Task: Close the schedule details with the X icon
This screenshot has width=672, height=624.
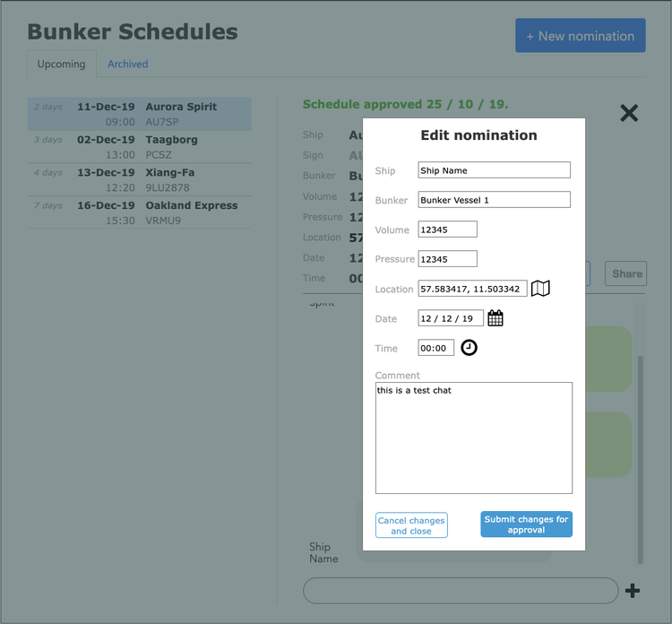Action: (629, 113)
